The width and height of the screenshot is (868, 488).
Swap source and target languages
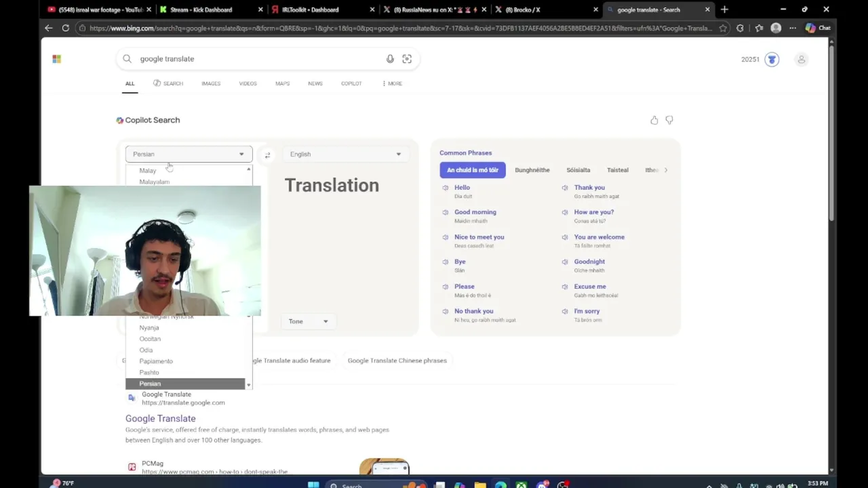point(267,155)
